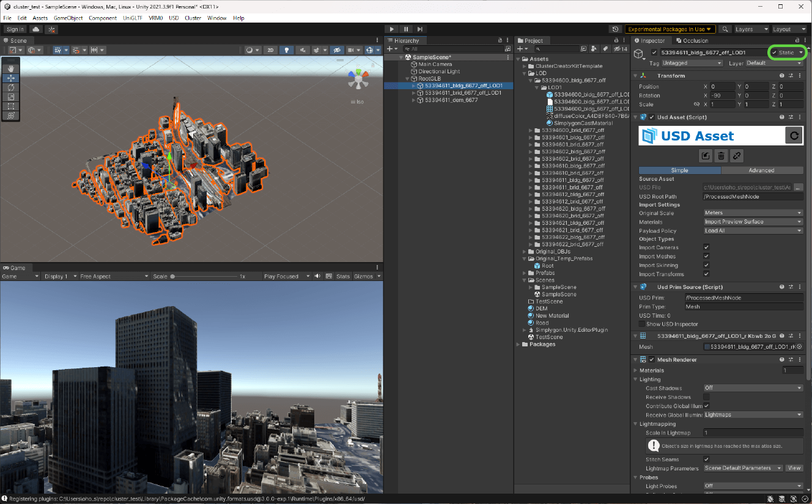
Task: Toggle Scene lighting lightbulb icon
Action: (286, 50)
